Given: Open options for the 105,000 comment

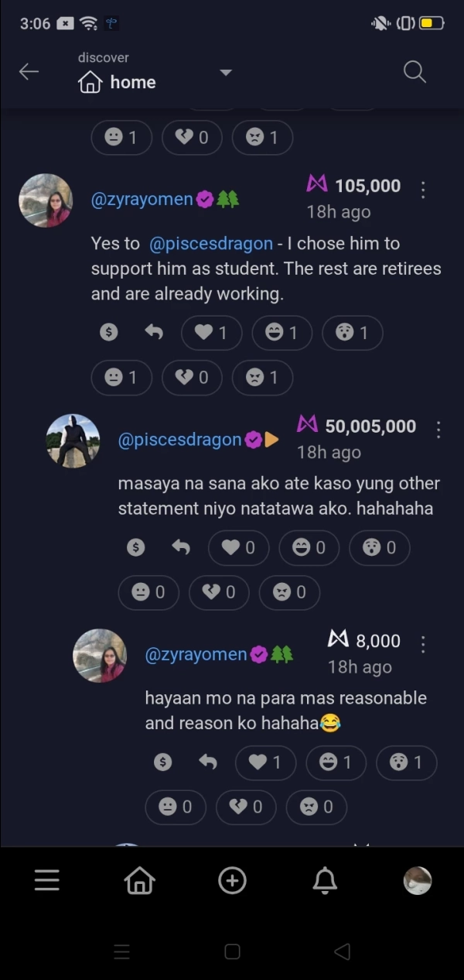Looking at the screenshot, I should (x=423, y=190).
